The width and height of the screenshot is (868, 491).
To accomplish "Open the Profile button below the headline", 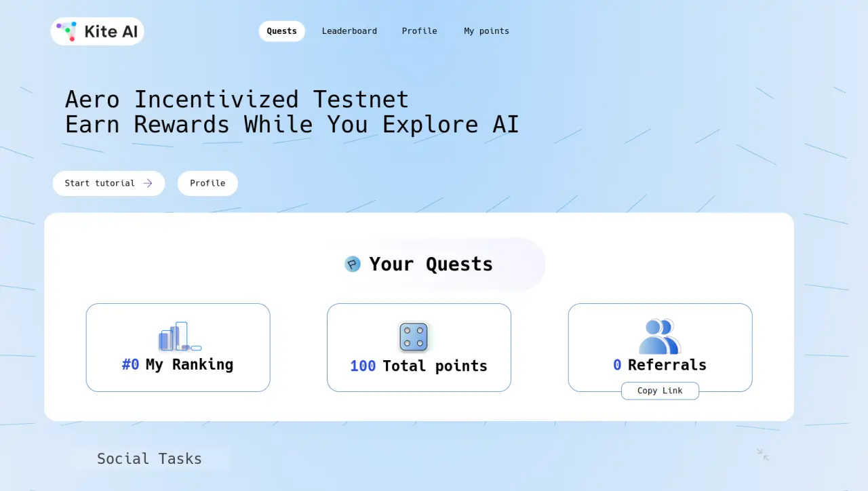I will [208, 183].
